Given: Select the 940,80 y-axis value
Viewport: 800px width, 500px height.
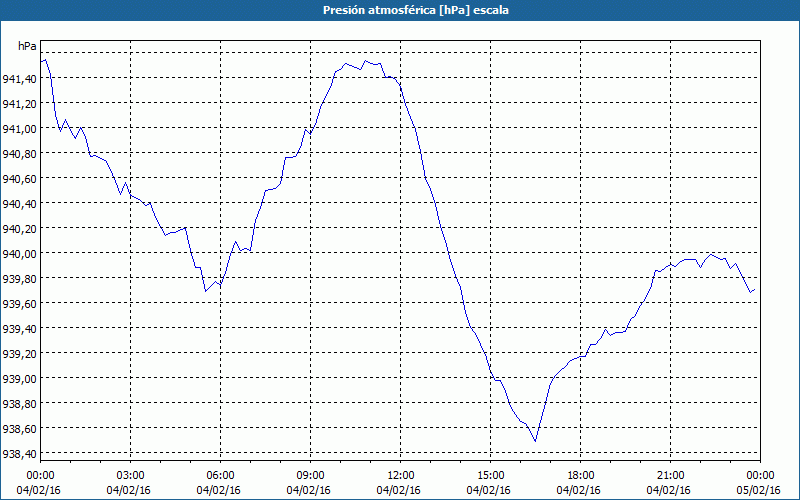Looking at the screenshot, I should pyautogui.click(x=19, y=154).
